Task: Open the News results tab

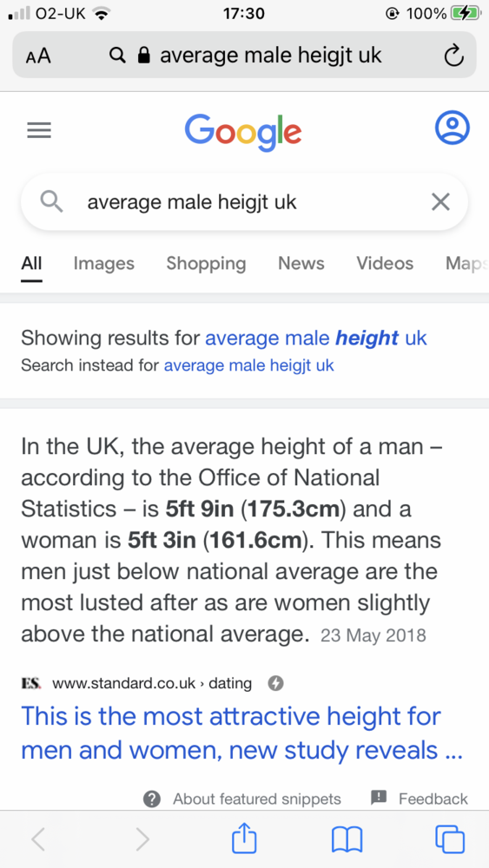Action: (x=301, y=264)
